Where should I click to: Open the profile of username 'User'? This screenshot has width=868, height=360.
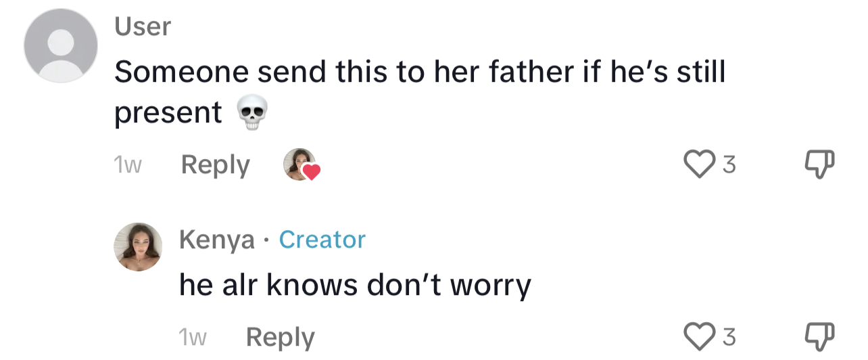point(143,26)
